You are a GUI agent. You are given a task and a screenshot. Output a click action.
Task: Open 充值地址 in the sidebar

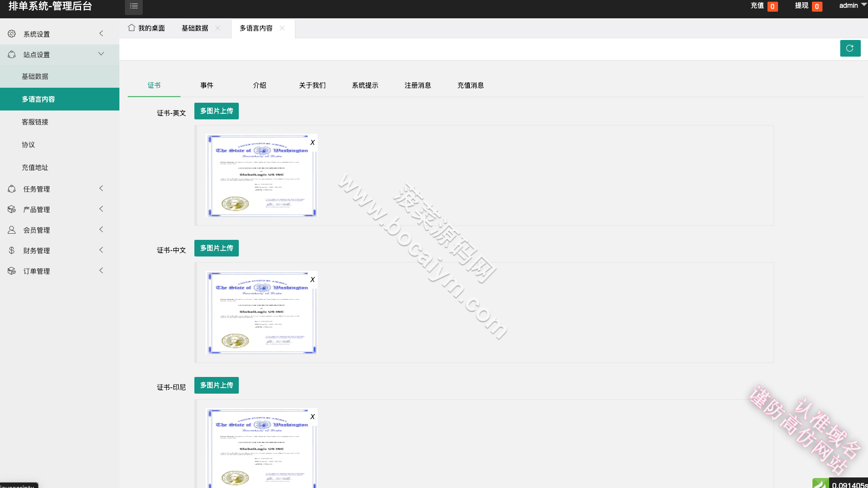click(x=59, y=168)
